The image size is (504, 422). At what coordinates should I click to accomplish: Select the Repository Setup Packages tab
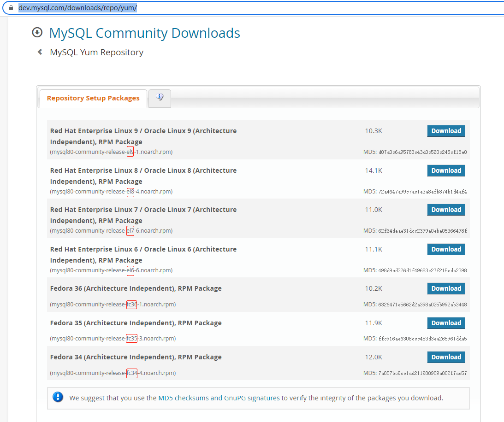point(93,98)
